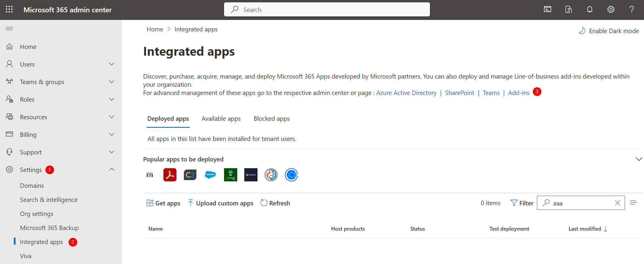
Task: Click the Filter button above the table
Action: coord(522,203)
